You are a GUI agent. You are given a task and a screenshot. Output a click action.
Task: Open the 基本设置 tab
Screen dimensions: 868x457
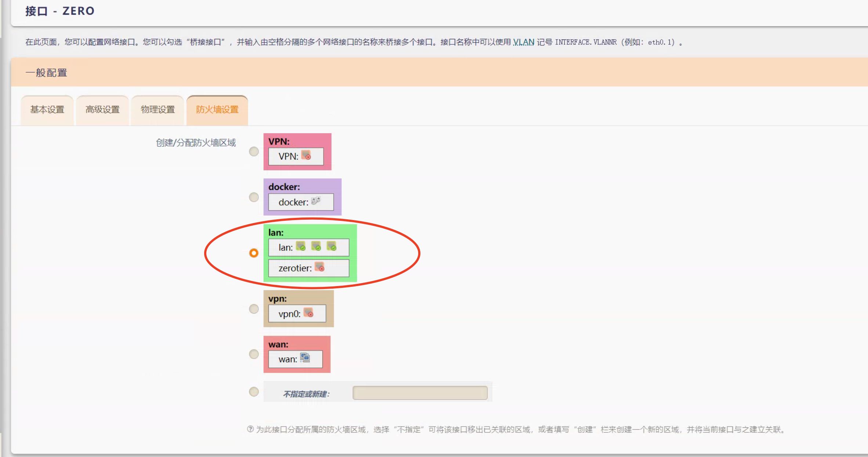click(x=47, y=110)
